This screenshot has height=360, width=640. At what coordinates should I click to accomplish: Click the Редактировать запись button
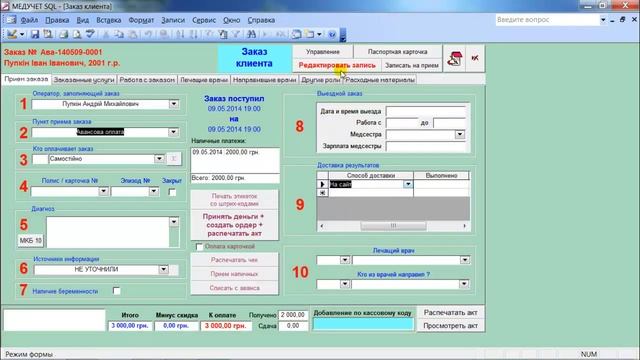337,65
